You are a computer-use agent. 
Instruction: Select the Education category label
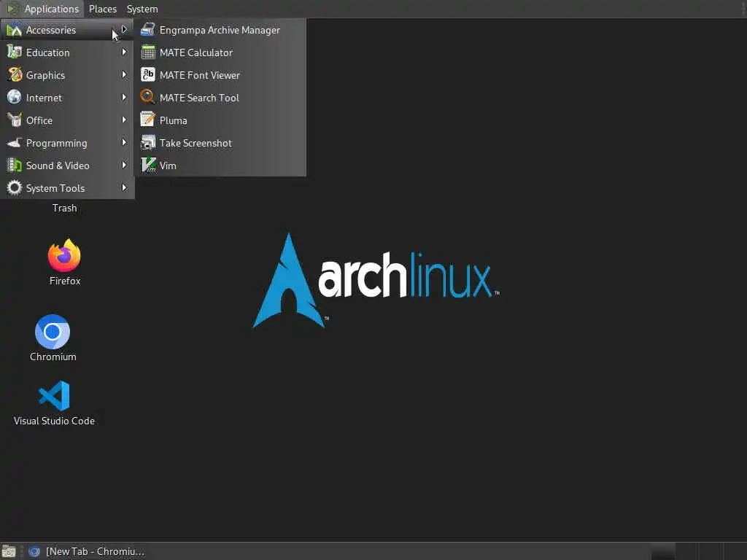pos(47,52)
